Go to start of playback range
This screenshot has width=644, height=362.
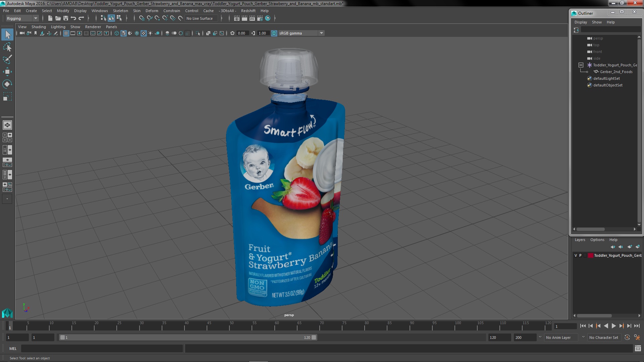point(583,326)
